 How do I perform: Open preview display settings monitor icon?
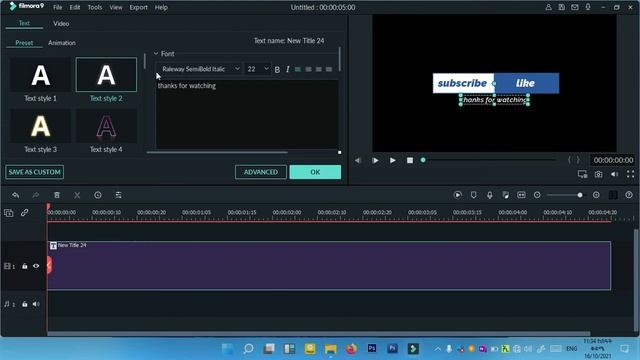pyautogui.click(x=582, y=174)
